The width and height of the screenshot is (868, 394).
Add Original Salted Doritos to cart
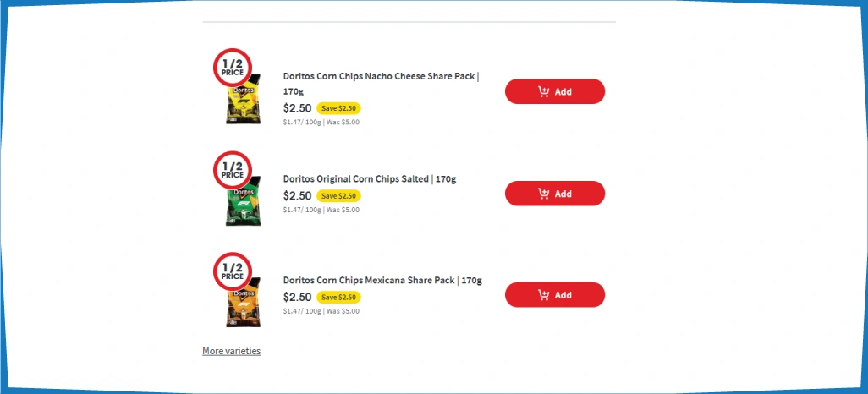(x=554, y=194)
